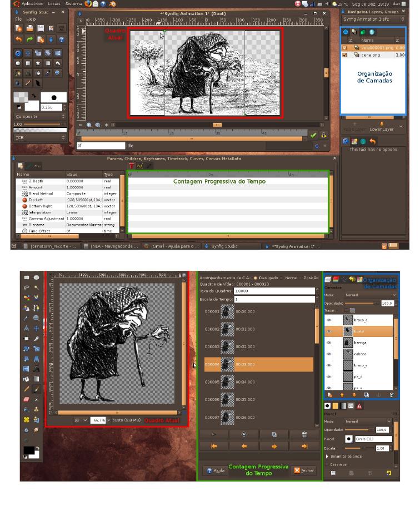Select the Pencil tool in GIMP toolbox

26,389
